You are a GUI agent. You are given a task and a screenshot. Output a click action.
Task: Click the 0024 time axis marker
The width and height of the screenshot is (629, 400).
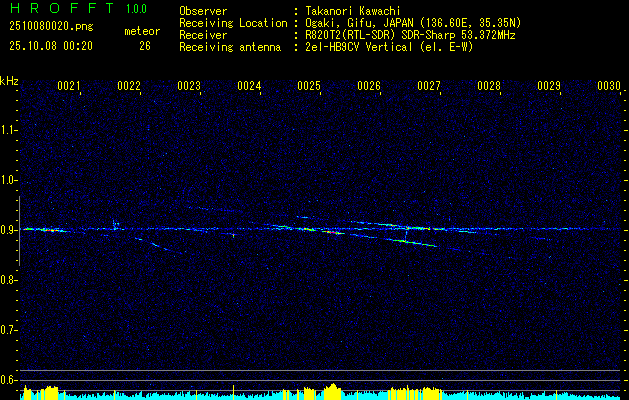[x=249, y=85]
